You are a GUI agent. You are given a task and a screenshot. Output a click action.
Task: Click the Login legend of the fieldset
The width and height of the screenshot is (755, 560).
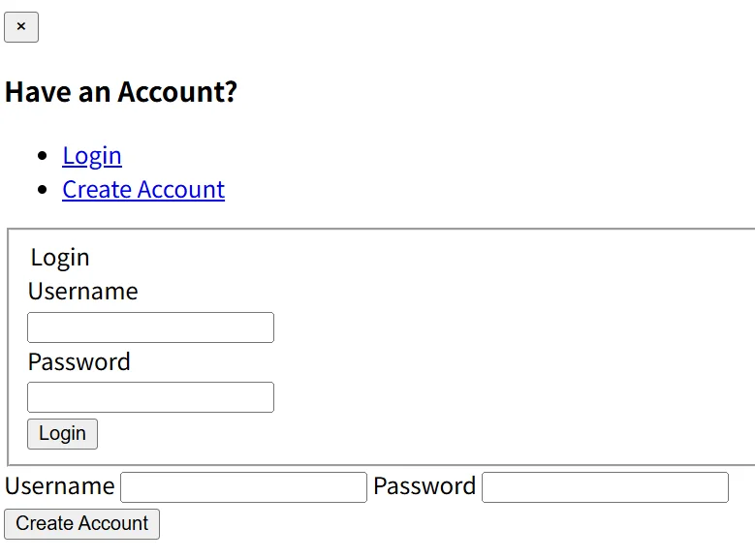point(60,258)
